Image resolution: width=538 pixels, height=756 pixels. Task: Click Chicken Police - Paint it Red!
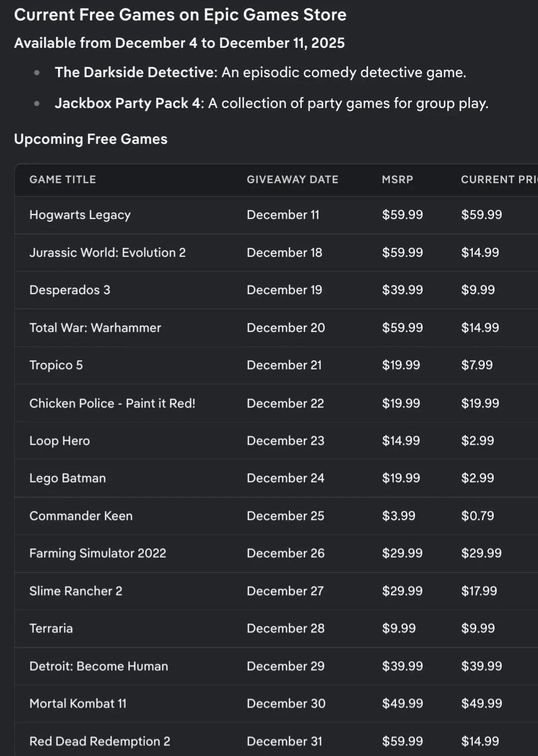click(x=112, y=403)
